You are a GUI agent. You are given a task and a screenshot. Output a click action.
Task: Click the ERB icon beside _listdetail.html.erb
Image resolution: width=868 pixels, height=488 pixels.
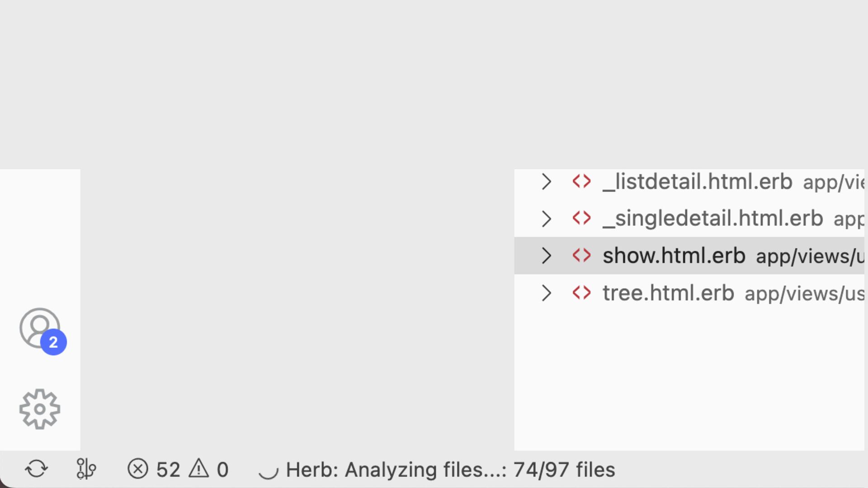click(x=581, y=181)
